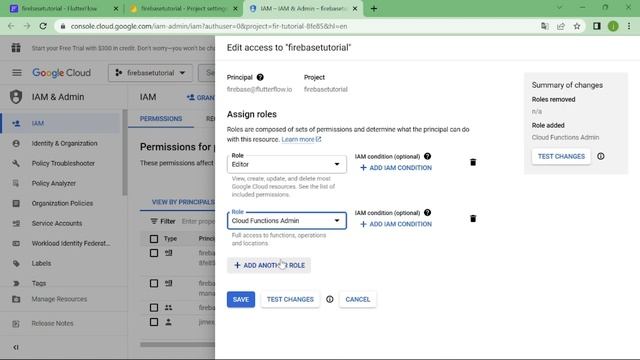Screen dimensions: 640x360
Task: Click ADD ANOTHER ROLE button
Action: pyautogui.click(x=269, y=265)
